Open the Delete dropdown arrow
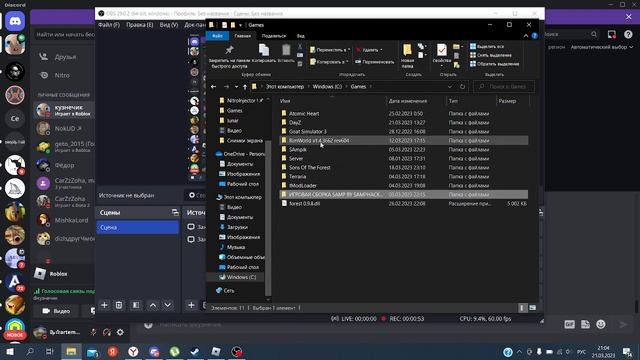The image size is (640, 360). (x=382, y=50)
